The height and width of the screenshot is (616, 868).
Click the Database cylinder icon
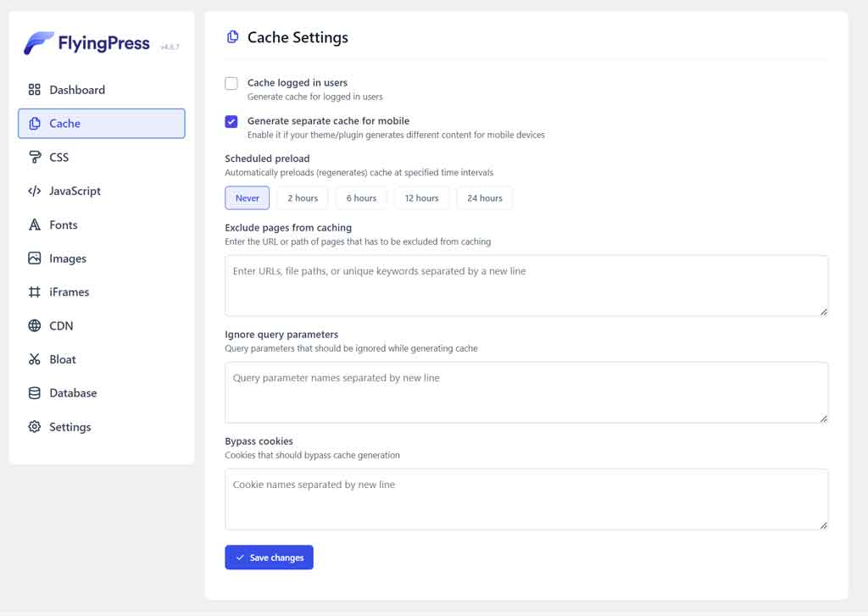[x=35, y=393]
